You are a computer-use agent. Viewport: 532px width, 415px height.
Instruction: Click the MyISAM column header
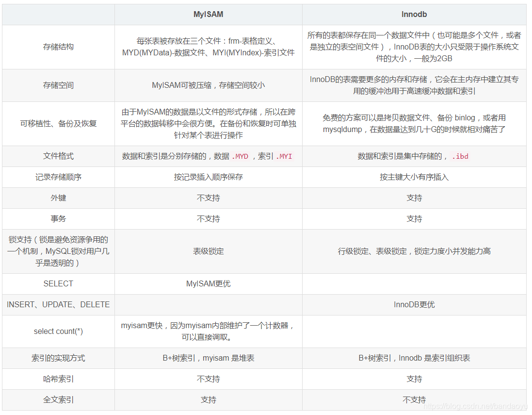point(208,14)
